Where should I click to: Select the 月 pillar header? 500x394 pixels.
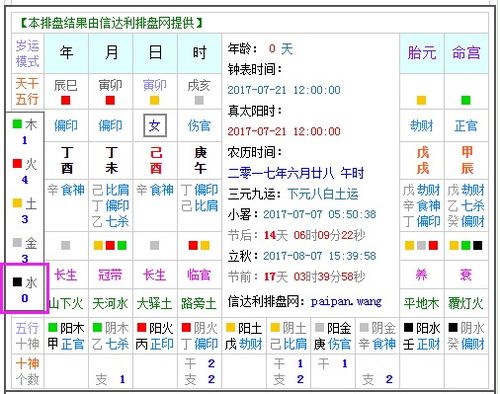(111, 53)
